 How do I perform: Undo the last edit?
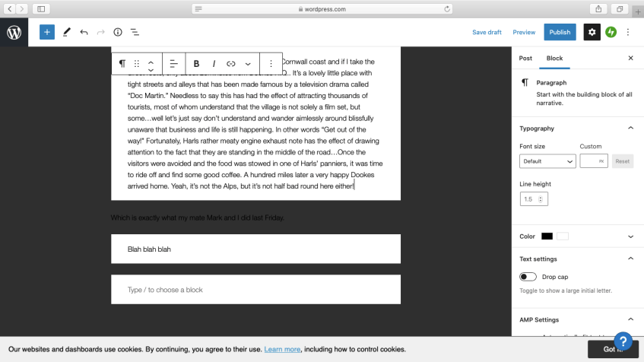(x=84, y=32)
